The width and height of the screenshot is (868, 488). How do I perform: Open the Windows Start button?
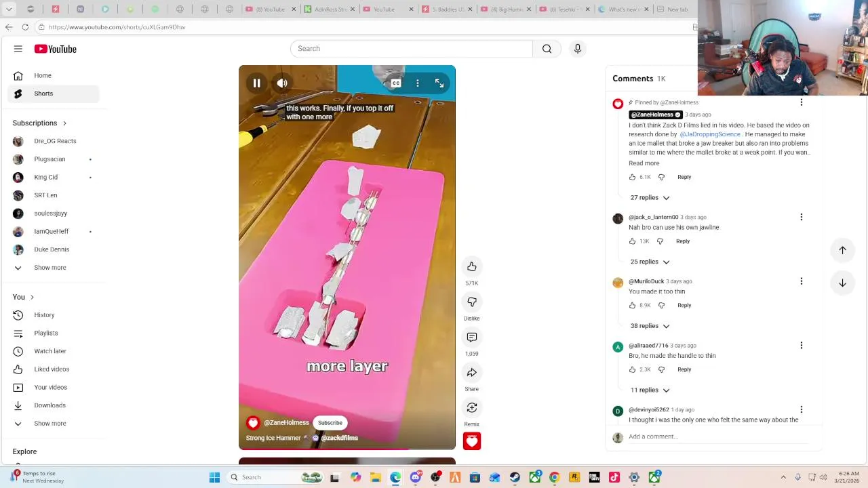[x=214, y=477]
